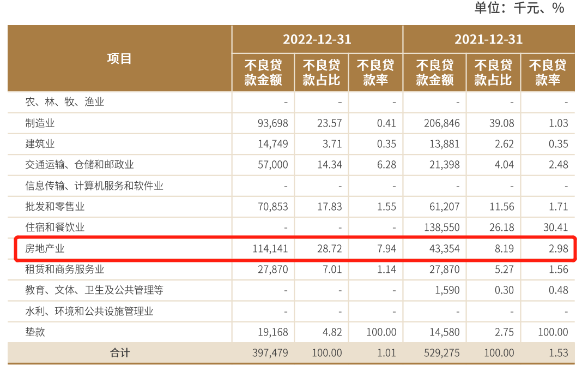Viewport: 588px width, 371px height.
Task: Select the value 8.19
Action: point(505,249)
